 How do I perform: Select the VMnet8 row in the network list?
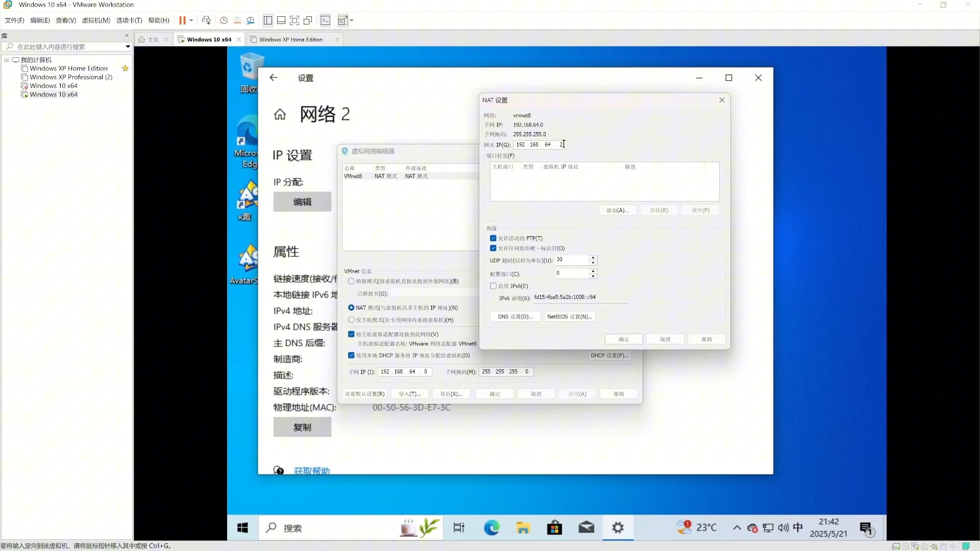[410, 176]
